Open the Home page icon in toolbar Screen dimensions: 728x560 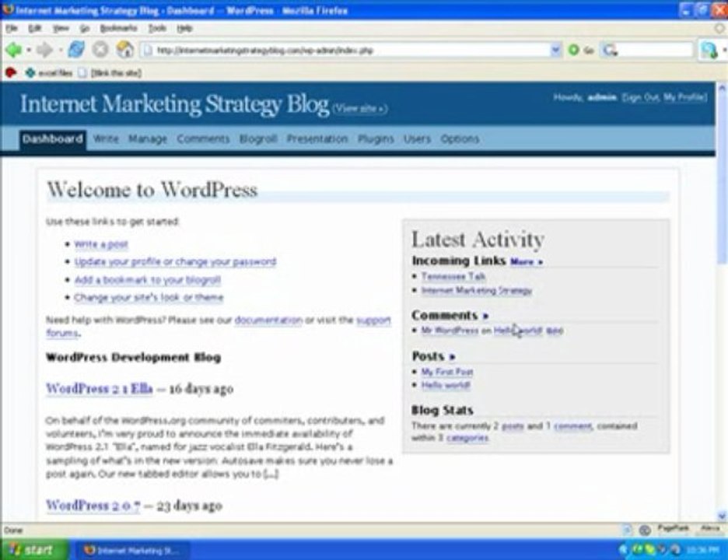(124, 49)
